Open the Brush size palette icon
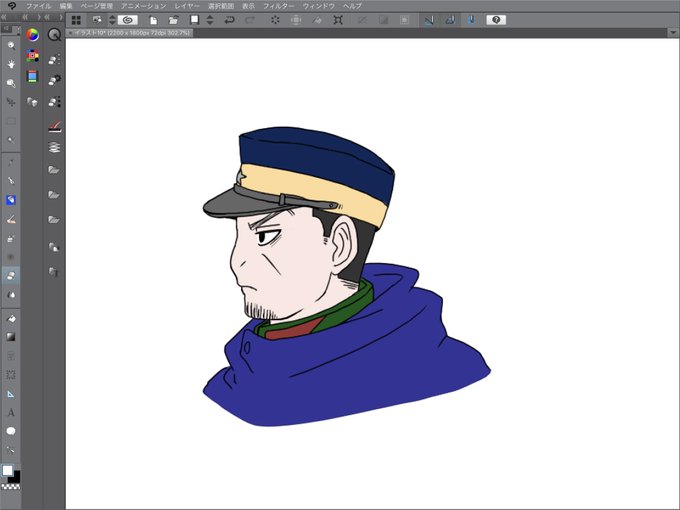680x510 pixels. click(x=54, y=102)
